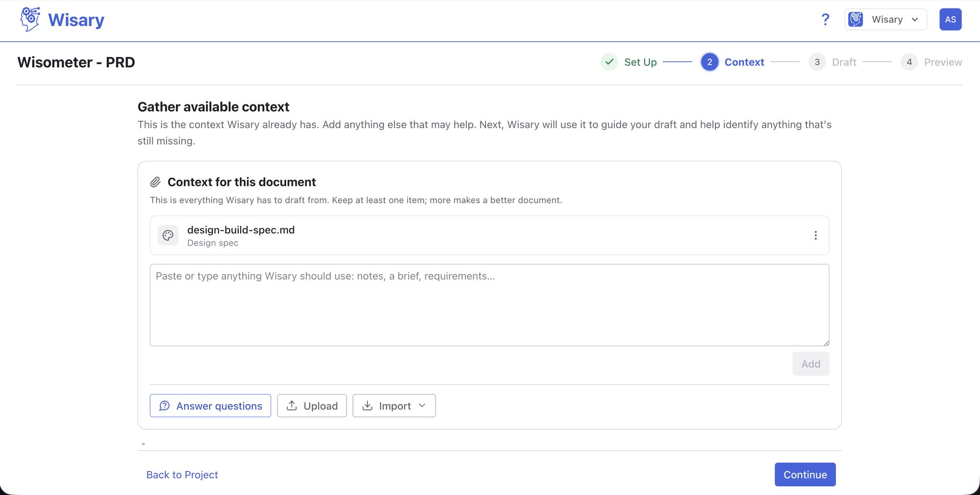Click the Wisary brain logo icon
This screenshot has width=980, height=495.
[x=30, y=20]
